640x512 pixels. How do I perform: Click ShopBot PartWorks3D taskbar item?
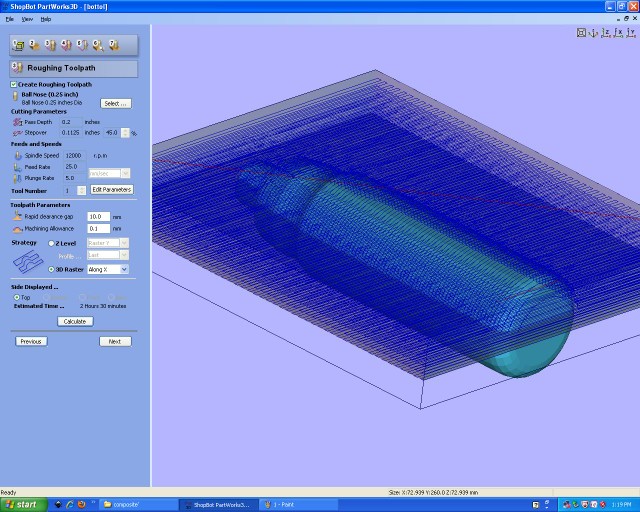click(218, 505)
